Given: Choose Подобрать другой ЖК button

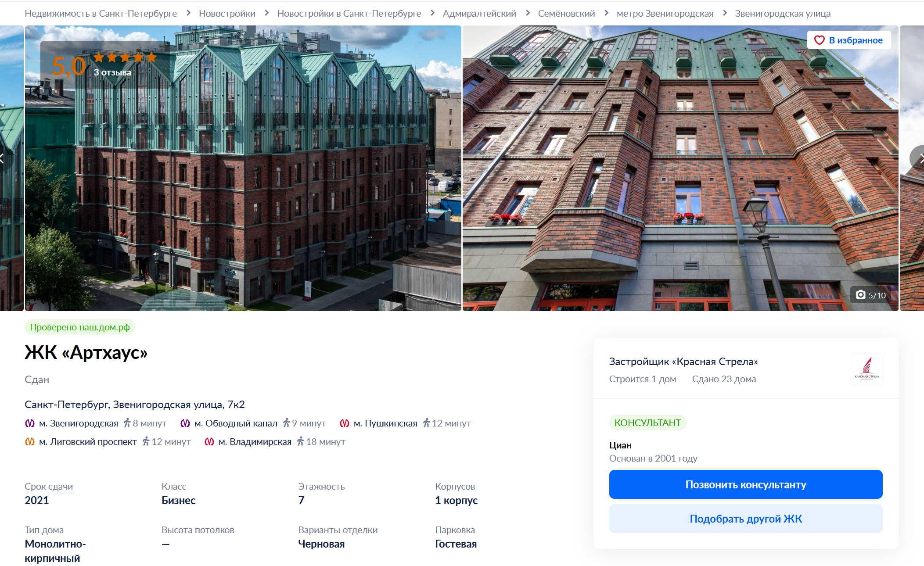Looking at the screenshot, I should pyautogui.click(x=745, y=518).
